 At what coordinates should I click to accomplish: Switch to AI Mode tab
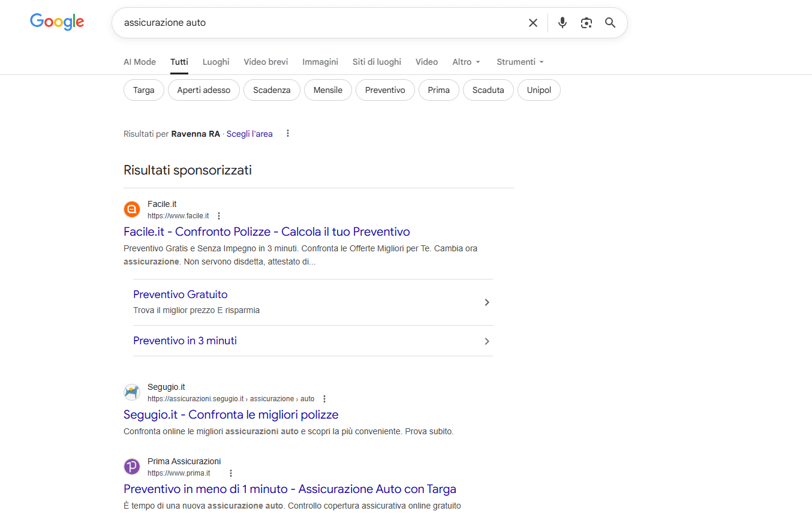140,62
